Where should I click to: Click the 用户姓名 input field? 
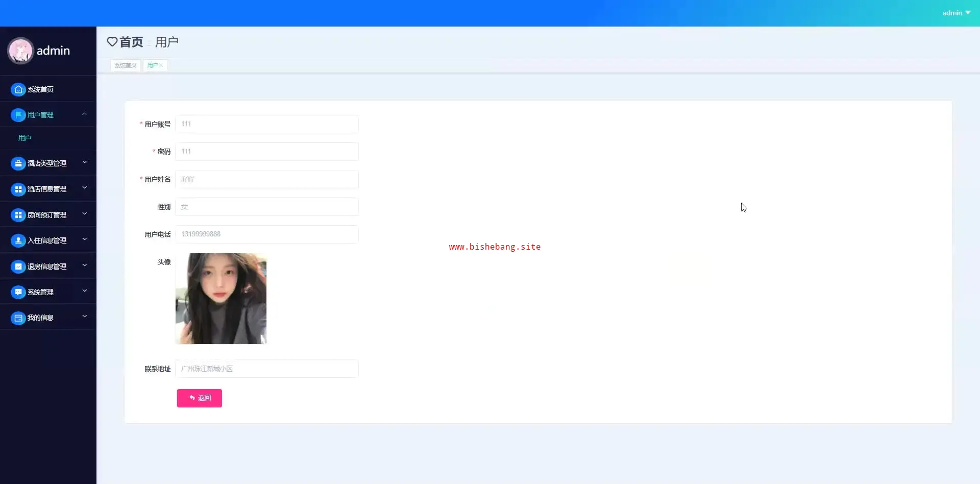point(267,179)
